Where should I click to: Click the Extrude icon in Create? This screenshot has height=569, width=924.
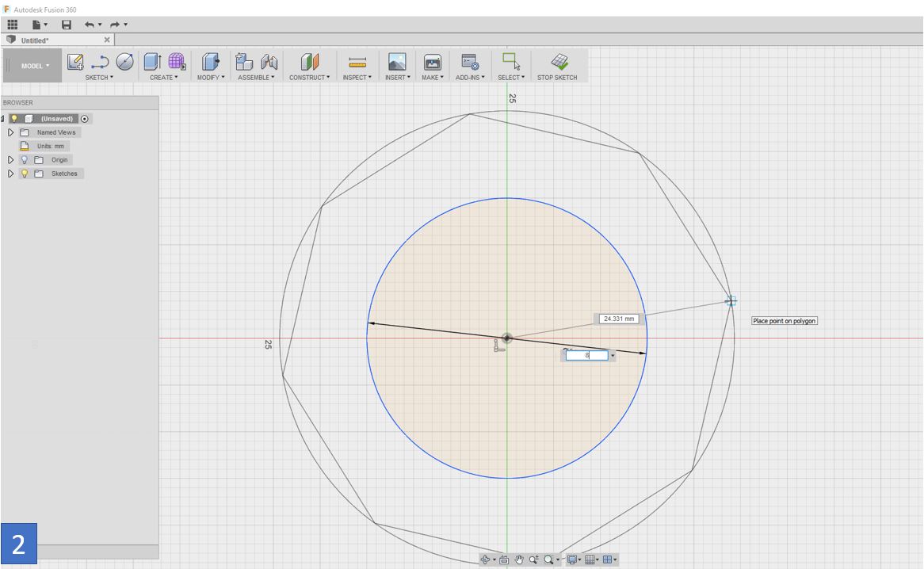[151, 62]
